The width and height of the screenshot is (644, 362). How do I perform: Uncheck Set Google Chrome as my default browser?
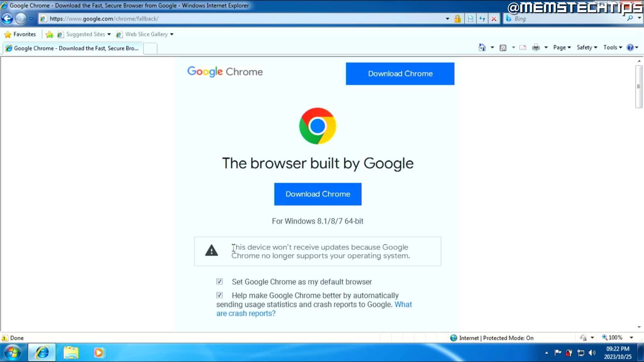pos(219,282)
